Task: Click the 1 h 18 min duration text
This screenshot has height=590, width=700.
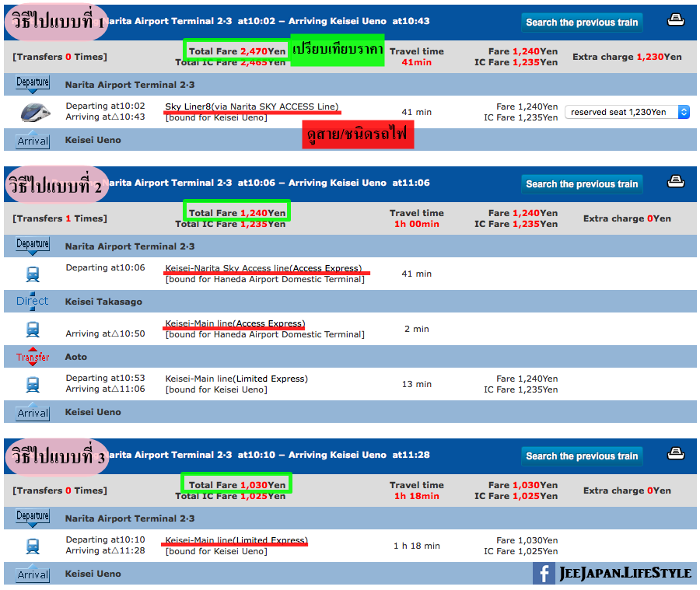Action: click(x=417, y=546)
